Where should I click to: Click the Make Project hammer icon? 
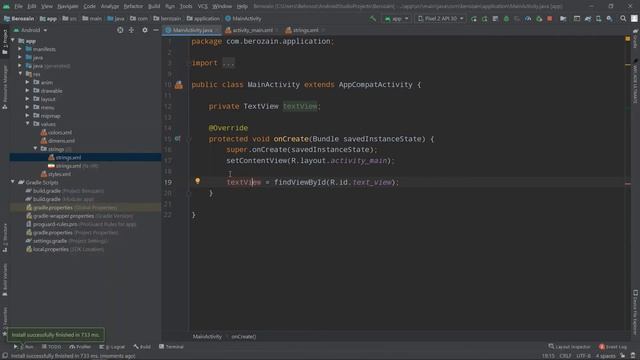pos(373,19)
